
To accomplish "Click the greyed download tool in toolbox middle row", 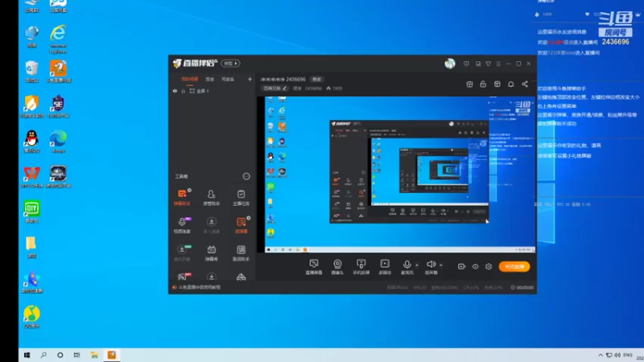I will tap(211, 225).
